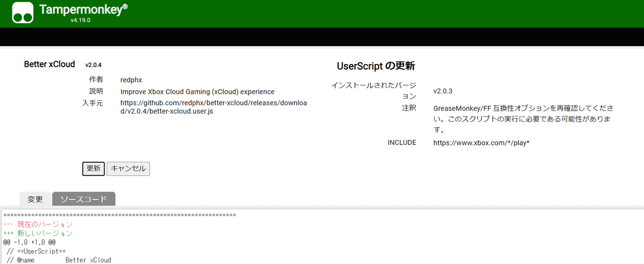Click the INCLUDE label

(402, 142)
